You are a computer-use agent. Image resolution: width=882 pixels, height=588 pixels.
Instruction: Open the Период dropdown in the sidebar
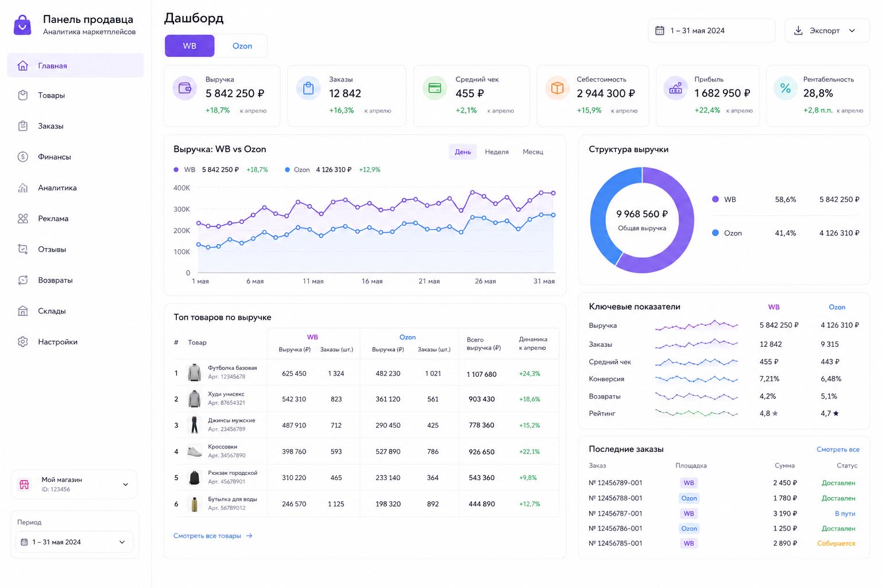point(75,542)
